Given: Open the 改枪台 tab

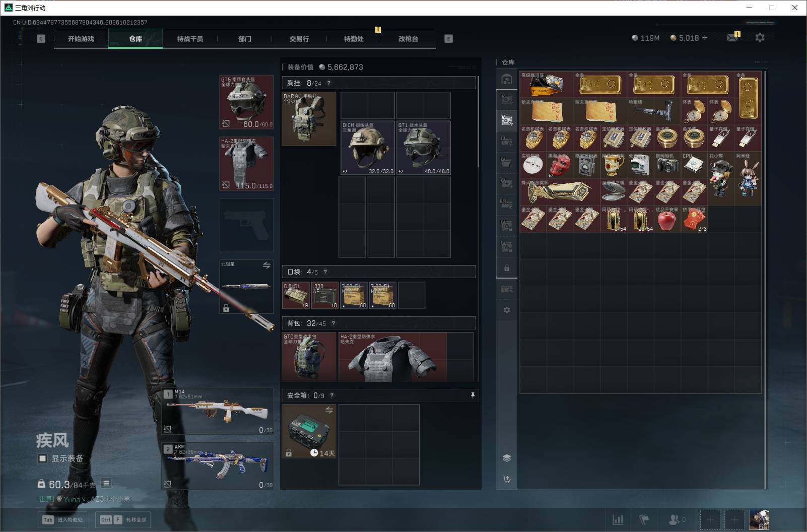Looking at the screenshot, I should point(408,39).
